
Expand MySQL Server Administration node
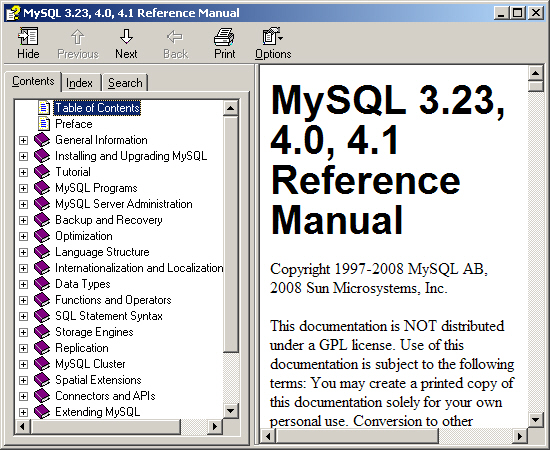click(x=23, y=204)
